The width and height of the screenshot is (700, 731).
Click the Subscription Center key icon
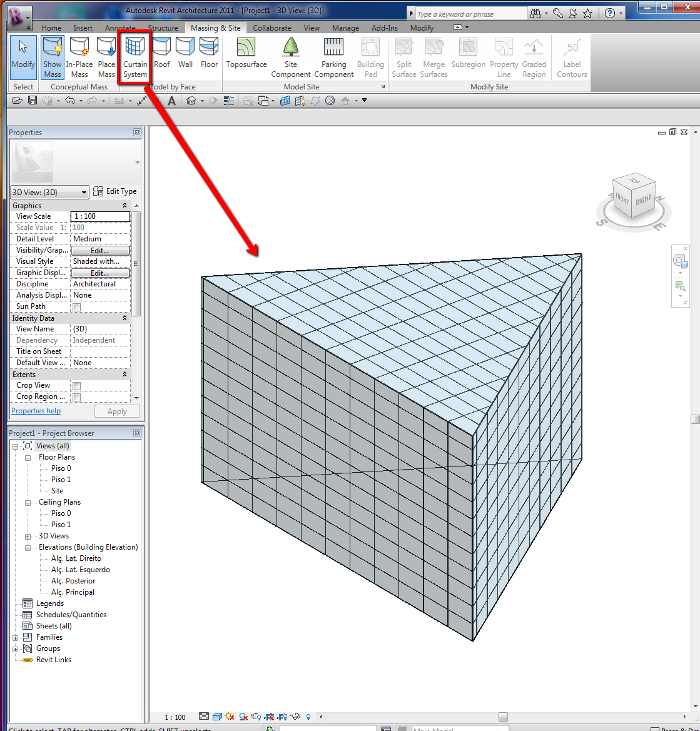(558, 14)
